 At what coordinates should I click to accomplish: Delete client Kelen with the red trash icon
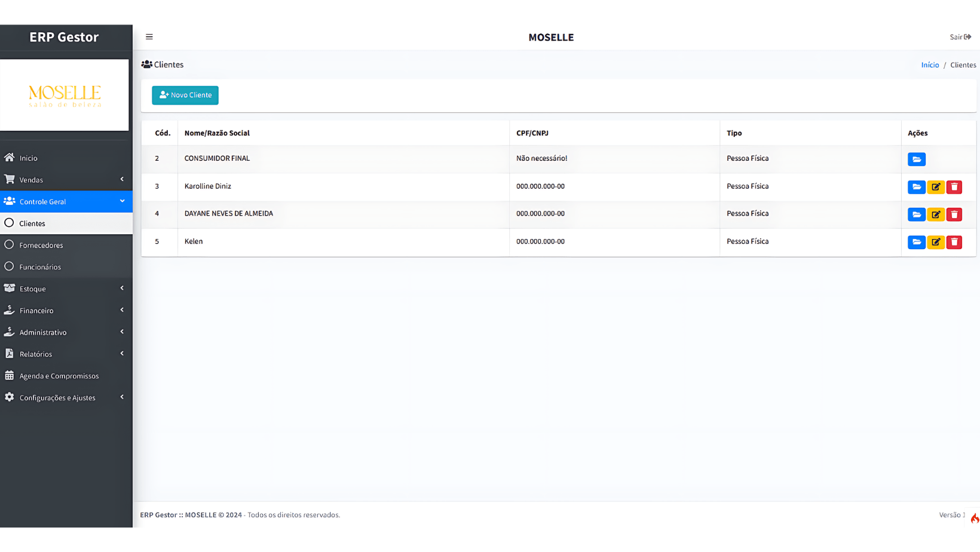(954, 242)
